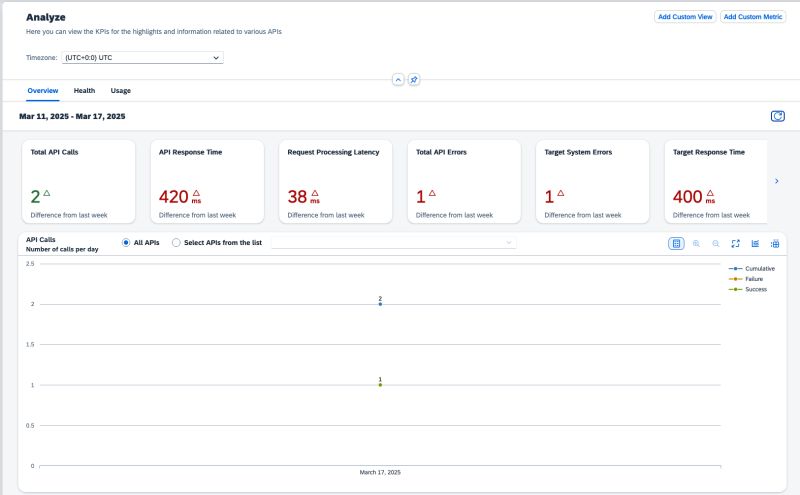Open the Target System Errors card
This screenshot has width=800, height=495.
pyautogui.click(x=592, y=182)
